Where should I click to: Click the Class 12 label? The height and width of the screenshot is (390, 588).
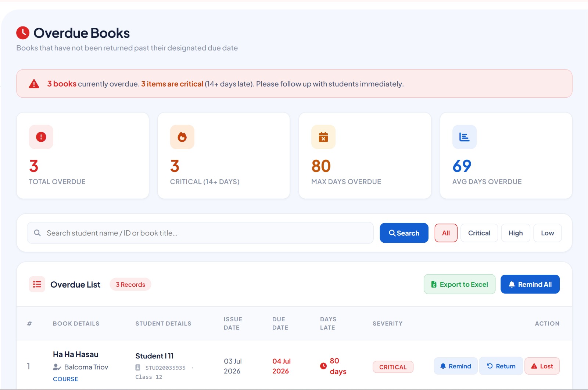click(148, 377)
